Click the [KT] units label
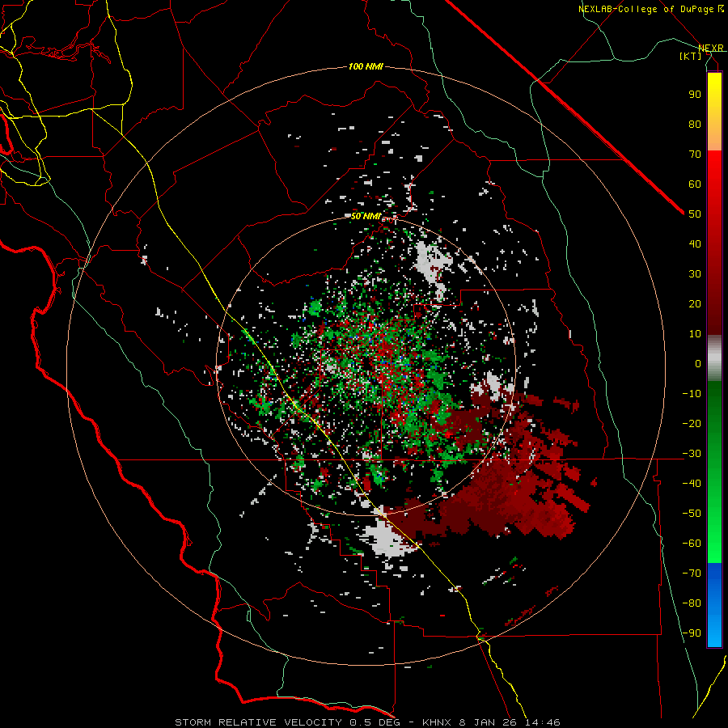The height and width of the screenshot is (728, 728). click(691, 56)
